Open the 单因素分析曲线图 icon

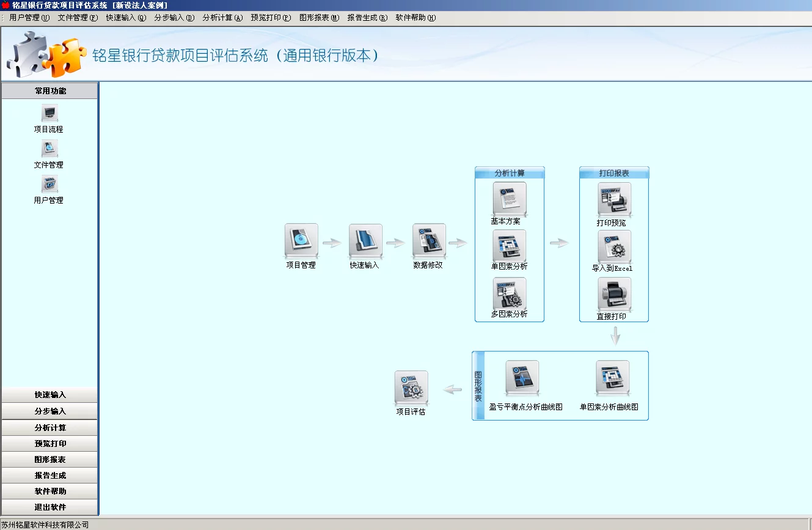click(x=613, y=378)
